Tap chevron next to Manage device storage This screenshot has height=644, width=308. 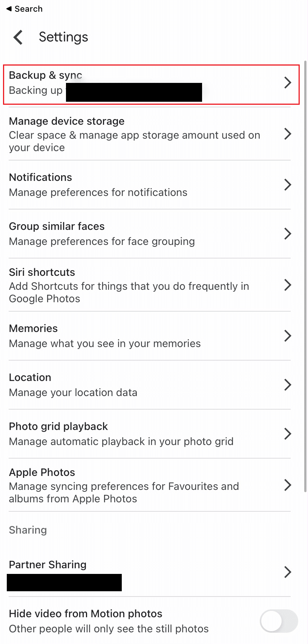click(288, 134)
